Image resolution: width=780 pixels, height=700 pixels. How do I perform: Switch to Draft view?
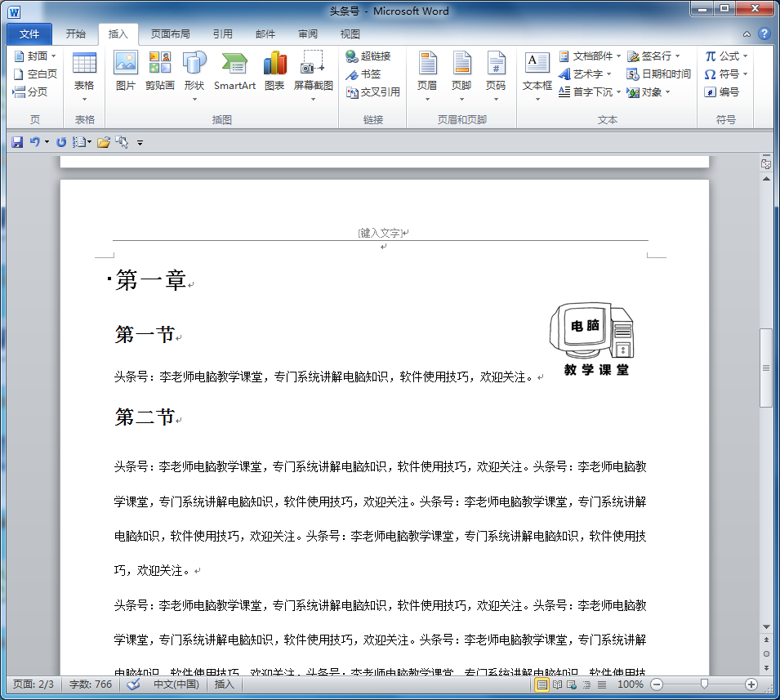[x=602, y=684]
